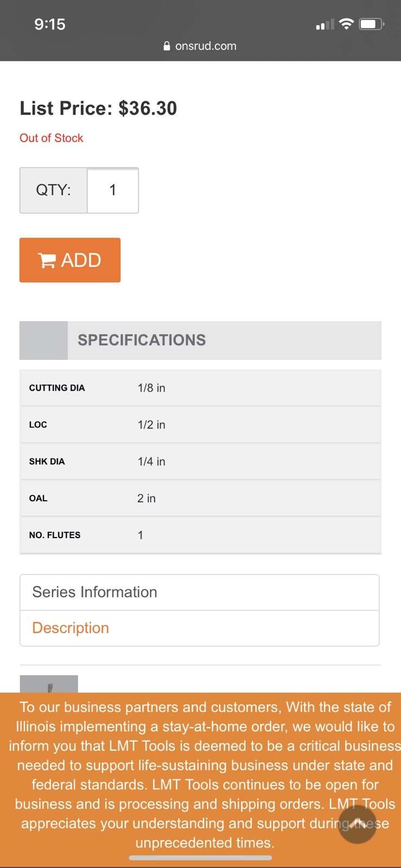Edit the QTY quantity field
Screen dimensions: 401x868
tap(113, 190)
